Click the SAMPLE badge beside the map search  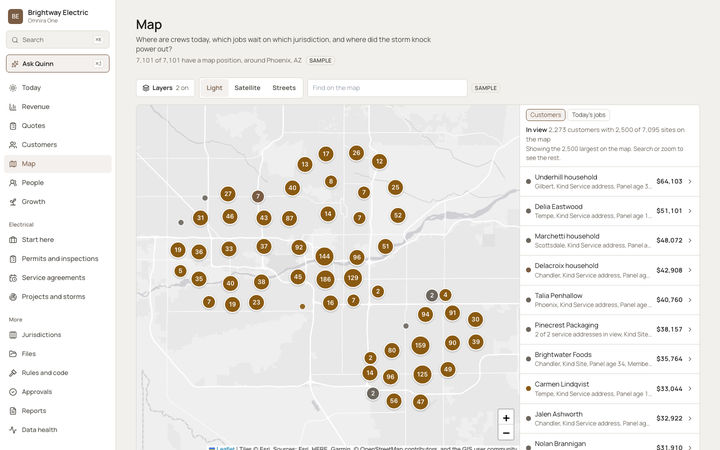point(485,88)
